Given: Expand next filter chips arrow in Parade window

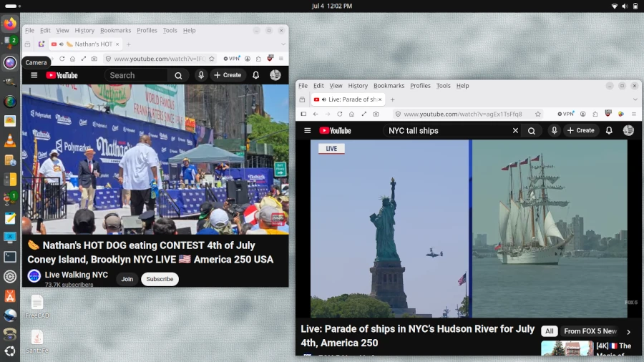Looking at the screenshot, I should (628, 332).
